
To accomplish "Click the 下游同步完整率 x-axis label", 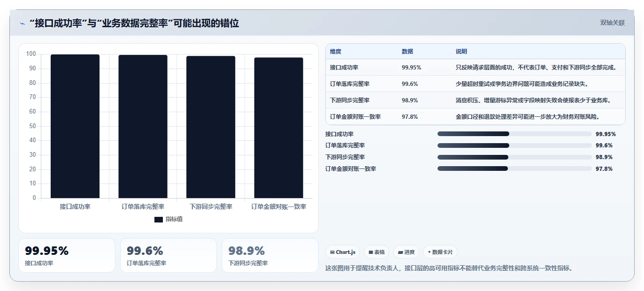I will [x=211, y=207].
